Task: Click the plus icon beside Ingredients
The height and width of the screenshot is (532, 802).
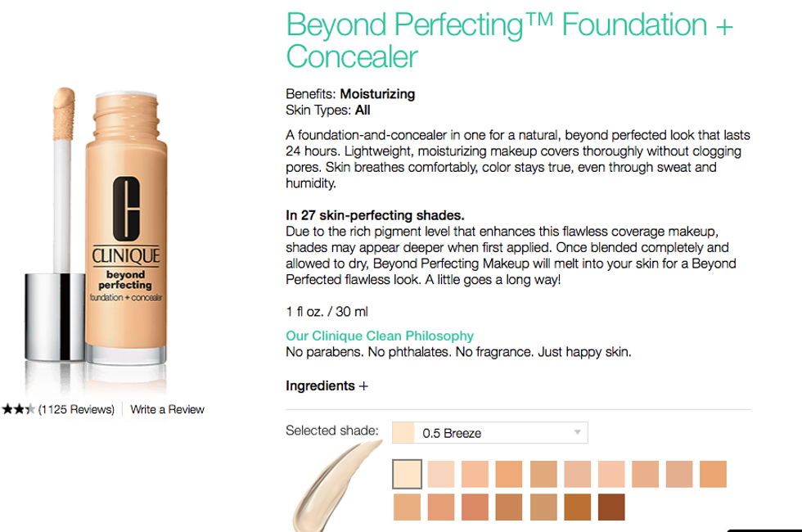Action: click(363, 385)
